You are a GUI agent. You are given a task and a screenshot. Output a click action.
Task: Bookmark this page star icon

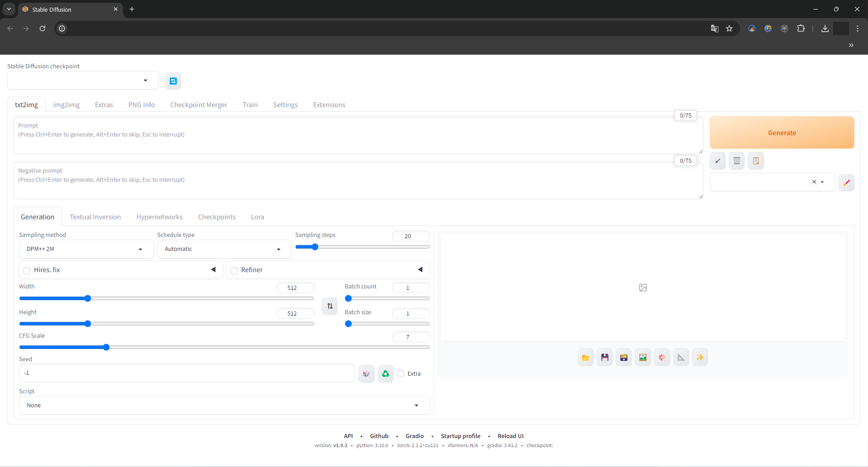tap(729, 28)
